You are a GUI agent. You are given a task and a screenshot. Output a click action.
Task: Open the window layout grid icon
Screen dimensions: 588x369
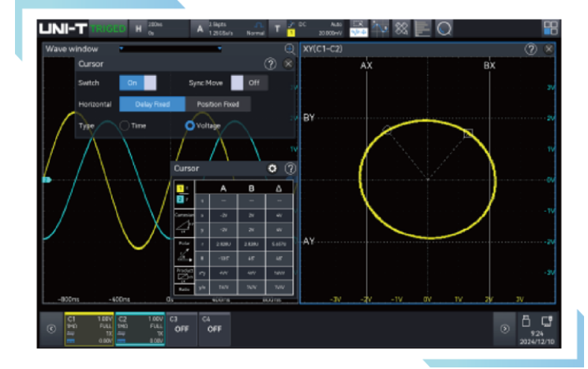click(549, 28)
